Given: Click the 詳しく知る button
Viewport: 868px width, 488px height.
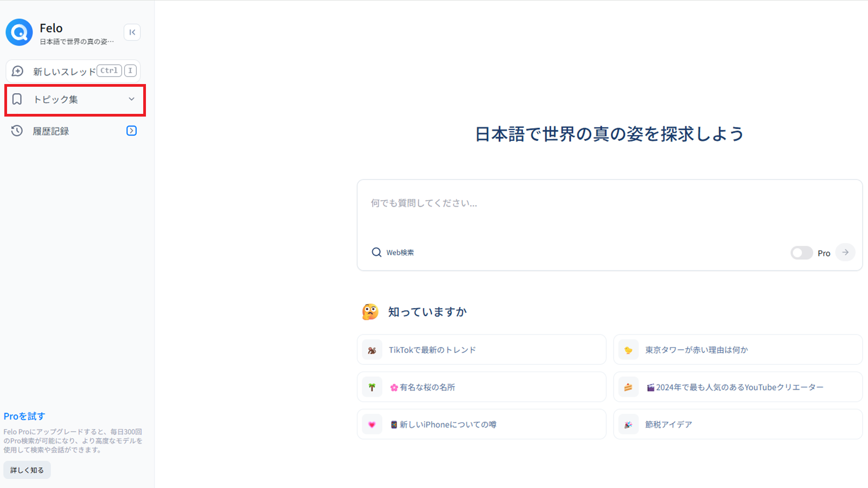Looking at the screenshot, I should pyautogui.click(x=27, y=470).
